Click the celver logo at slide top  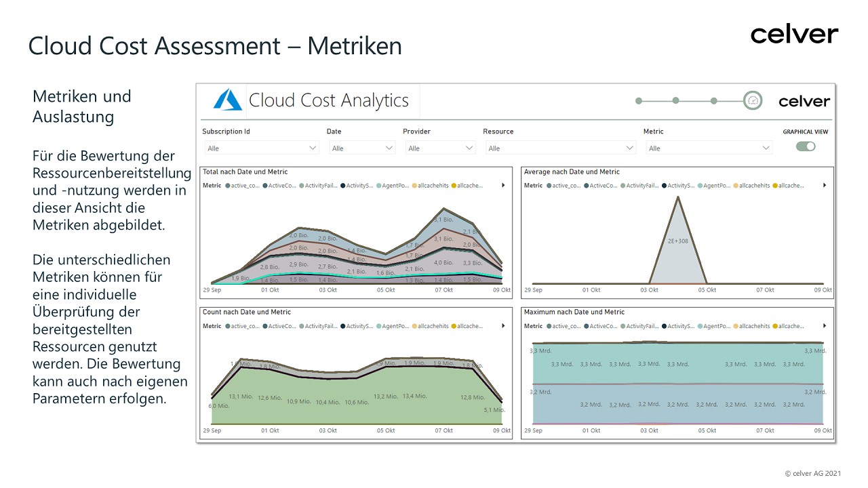click(x=795, y=35)
